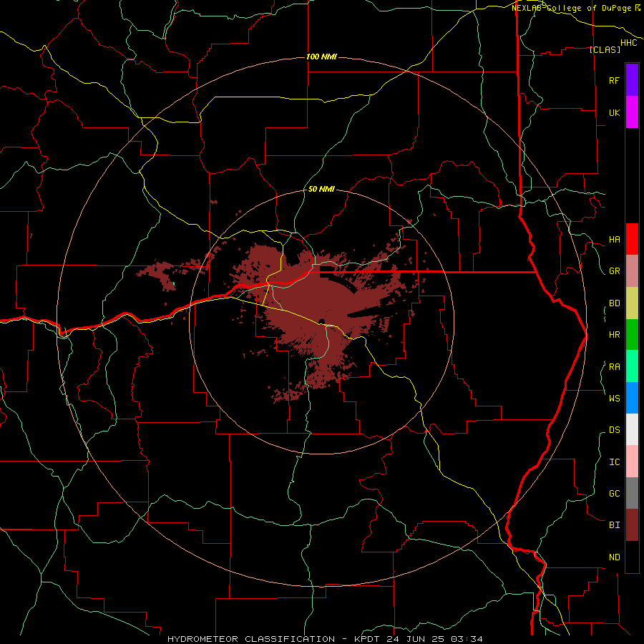Click the radar site black dot
The width and height of the screenshot is (644, 644).
coord(322,321)
